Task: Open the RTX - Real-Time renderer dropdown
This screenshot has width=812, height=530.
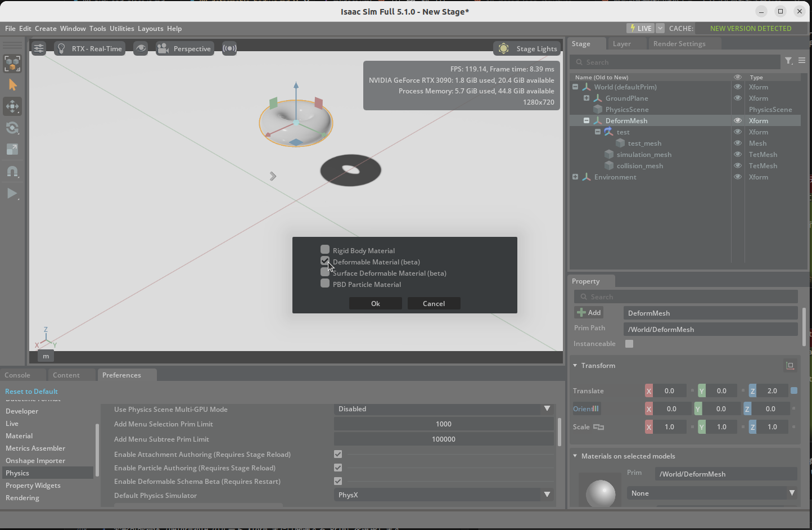Action: (x=89, y=48)
